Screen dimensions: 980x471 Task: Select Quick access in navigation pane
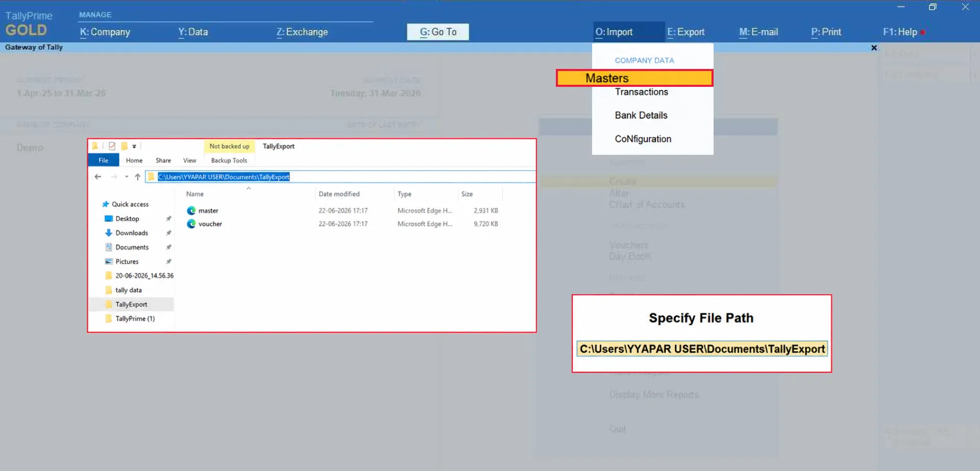click(130, 204)
